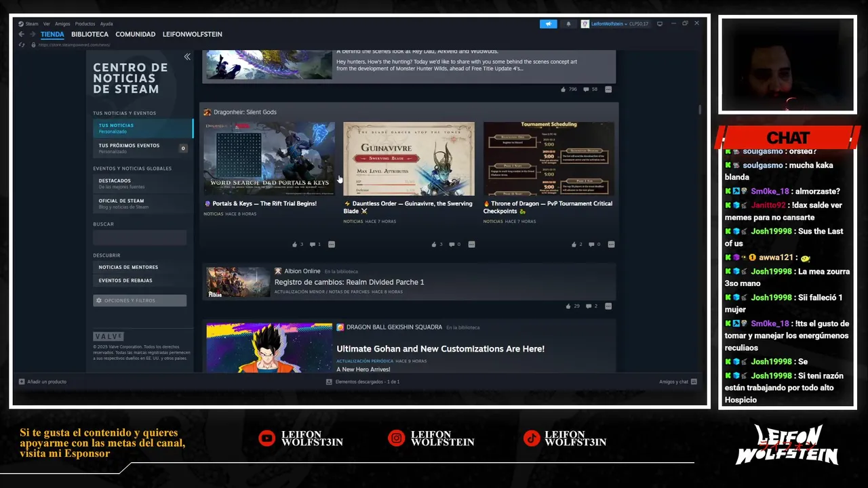Open the Tournament Scheduling thumbnail
The height and width of the screenshot is (488, 868).
(x=549, y=159)
